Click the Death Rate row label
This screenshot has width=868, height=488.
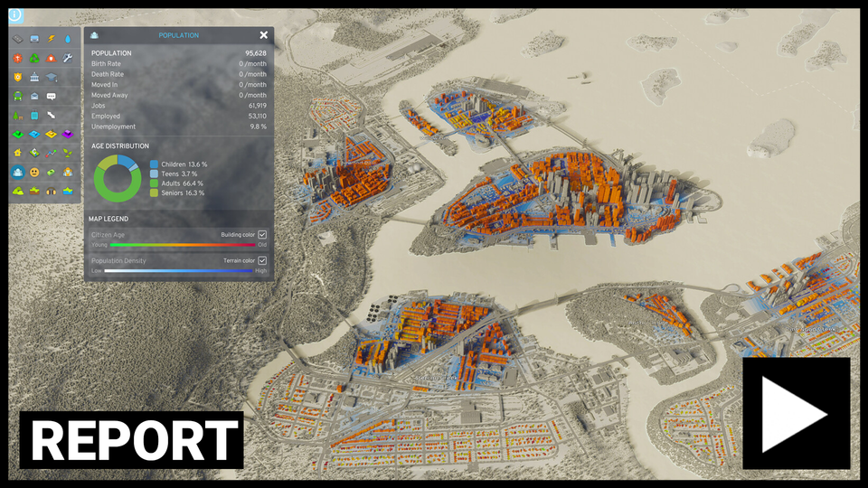pos(108,74)
